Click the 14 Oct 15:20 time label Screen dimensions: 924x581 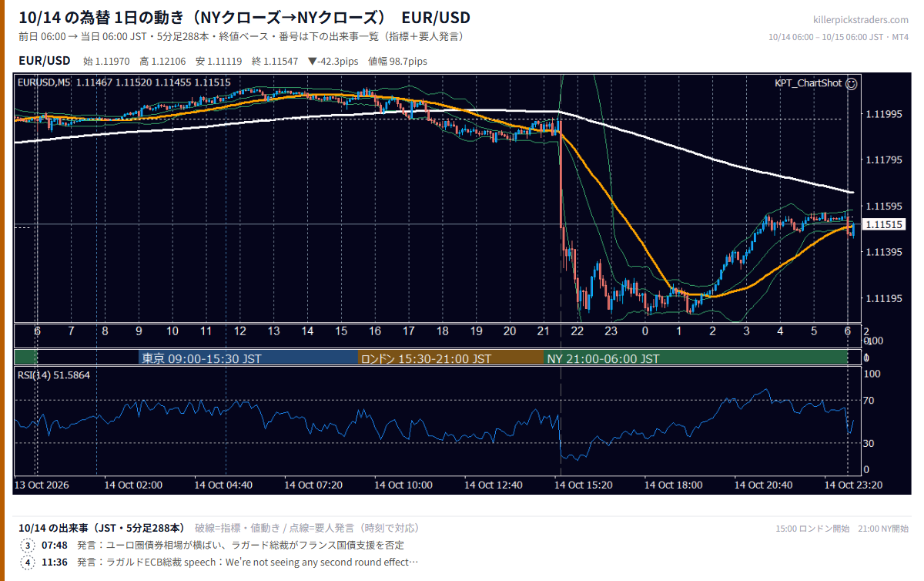coord(584,485)
